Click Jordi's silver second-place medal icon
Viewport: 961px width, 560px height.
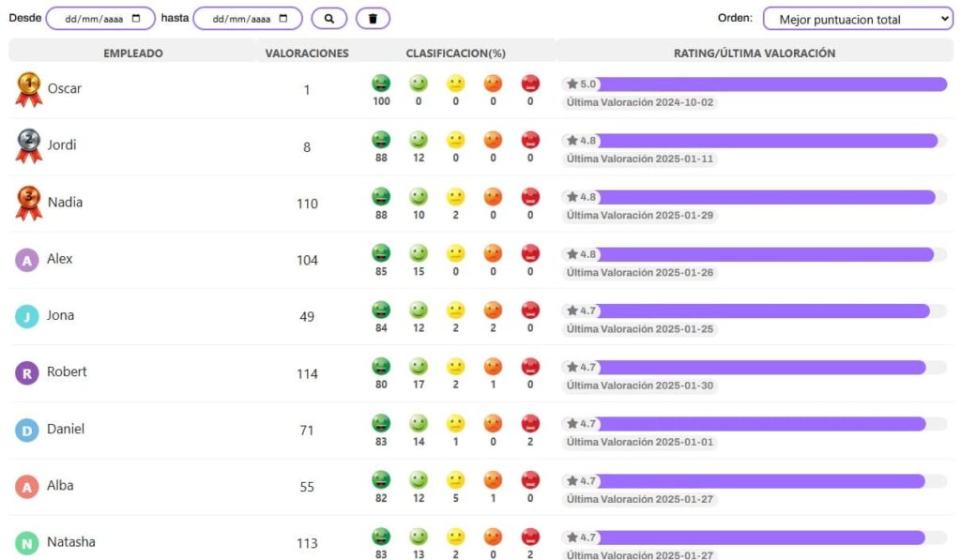29,145
